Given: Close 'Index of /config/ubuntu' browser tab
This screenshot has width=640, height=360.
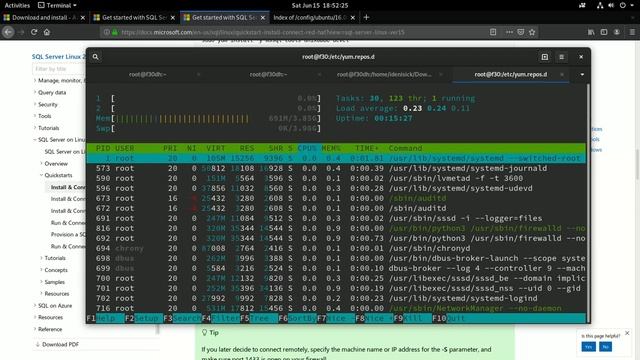Looking at the screenshot, I should coord(353,18).
